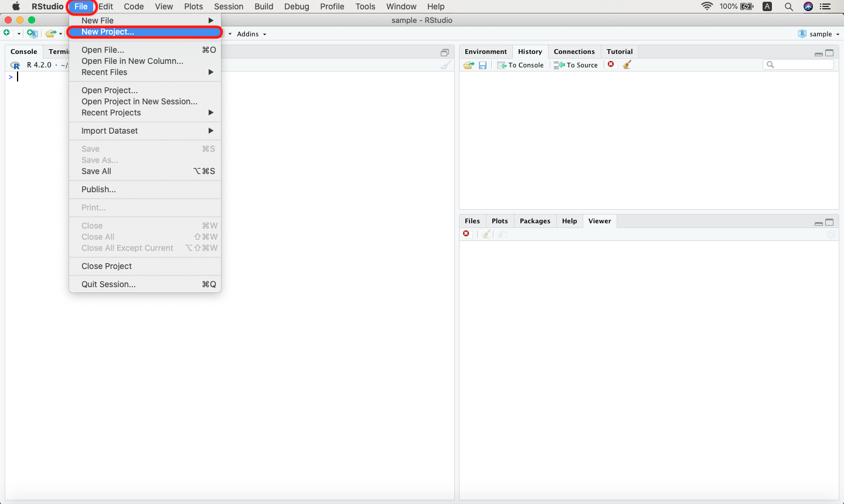844x504 pixels.
Task: Load a history file with the folder icon
Action: coord(469,65)
